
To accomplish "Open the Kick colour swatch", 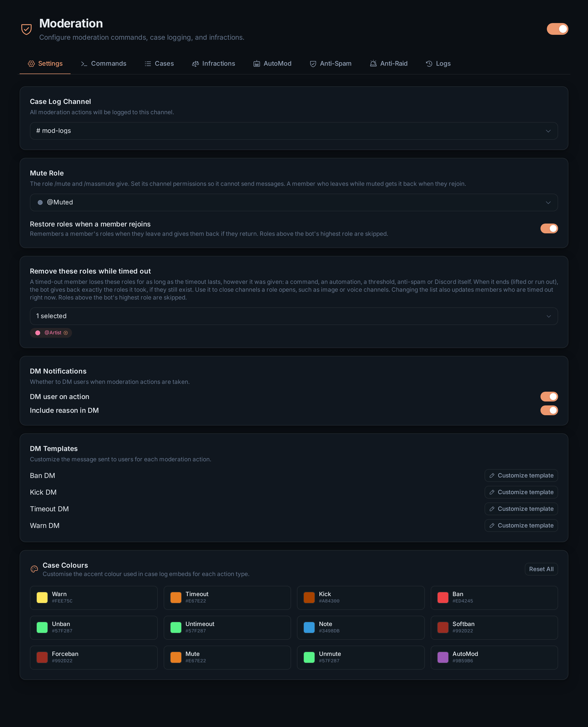I will 309,598.
